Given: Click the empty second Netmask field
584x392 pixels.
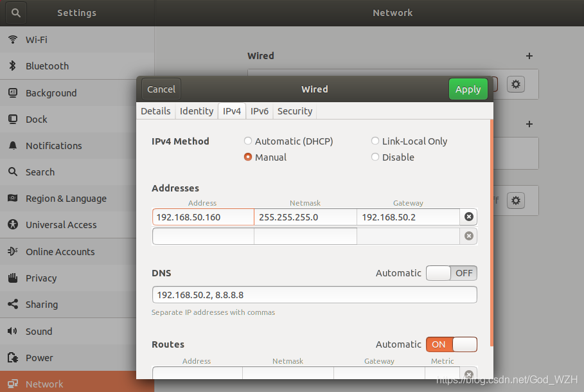Looking at the screenshot, I should (305, 236).
